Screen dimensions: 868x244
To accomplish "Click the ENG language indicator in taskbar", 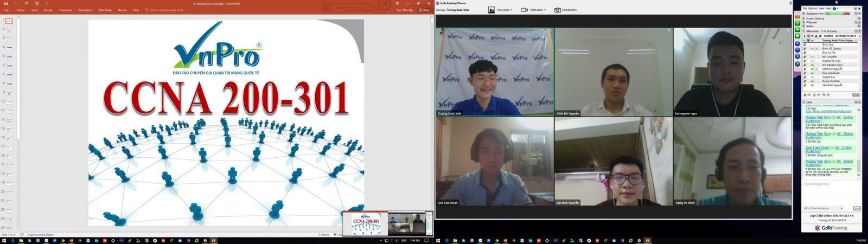I will (x=404, y=240).
